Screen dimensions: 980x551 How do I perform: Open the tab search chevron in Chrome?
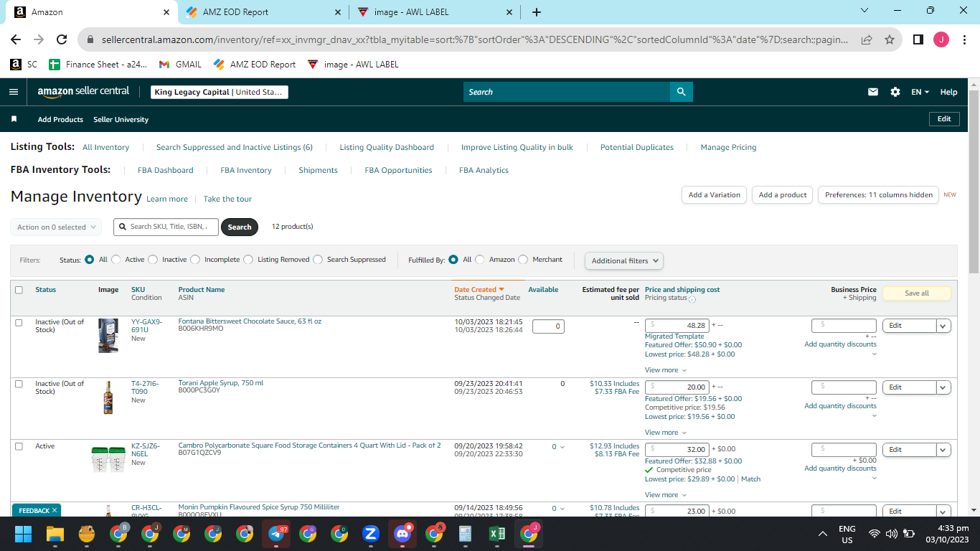[x=864, y=11]
